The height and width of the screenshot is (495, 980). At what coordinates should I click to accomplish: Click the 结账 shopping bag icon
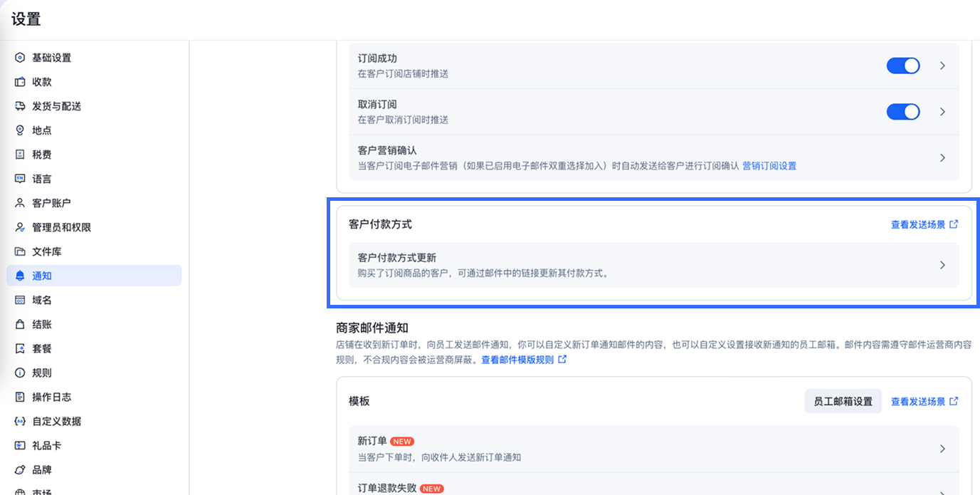20,324
